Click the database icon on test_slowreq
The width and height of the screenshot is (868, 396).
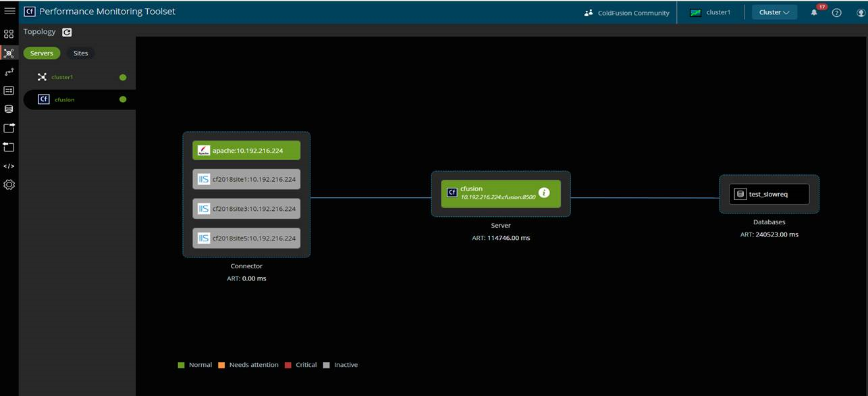pos(740,194)
